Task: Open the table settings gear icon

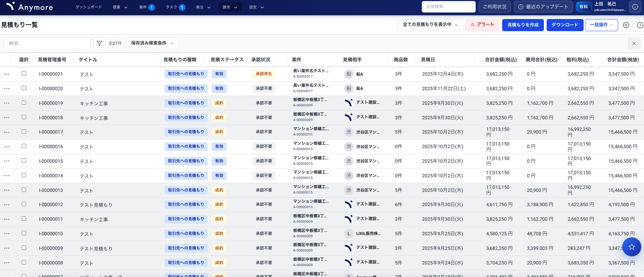Action: point(626,25)
